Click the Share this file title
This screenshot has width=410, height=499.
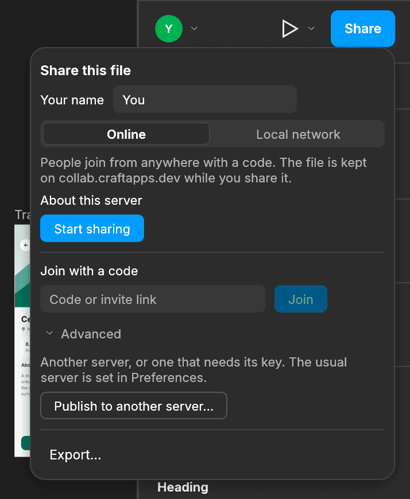point(86,71)
